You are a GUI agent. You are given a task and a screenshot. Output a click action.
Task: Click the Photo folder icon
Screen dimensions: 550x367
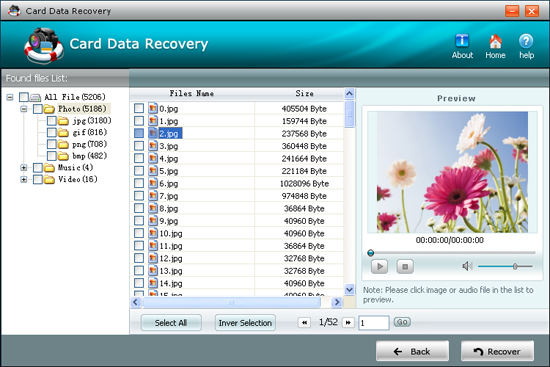[x=49, y=109]
